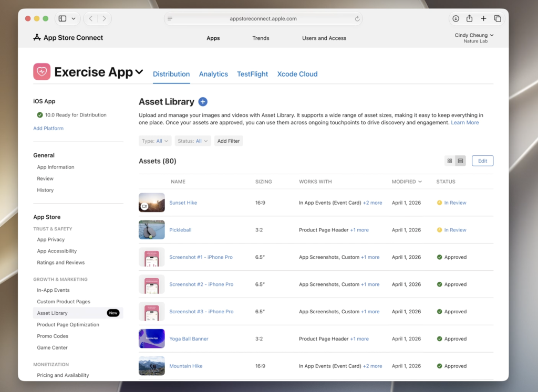Screen dimensions: 538x392
Task: Click the blue plus icon beside Asset Library
Action: click(203, 102)
